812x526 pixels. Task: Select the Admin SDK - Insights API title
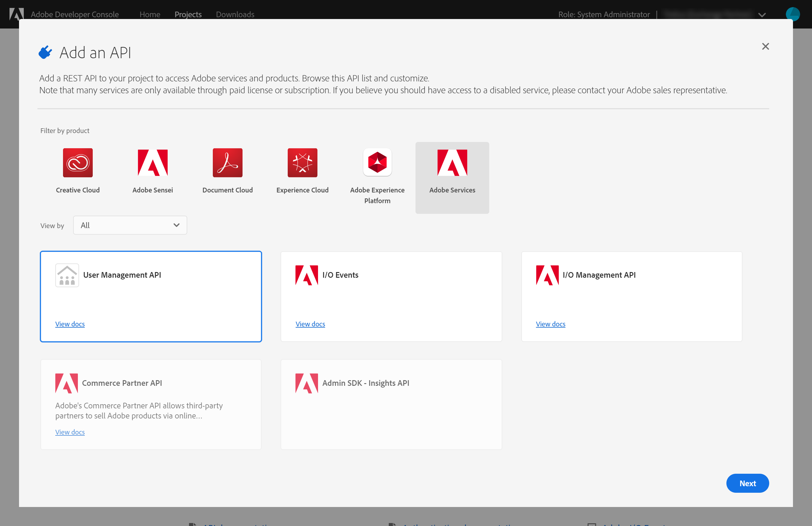(x=366, y=383)
